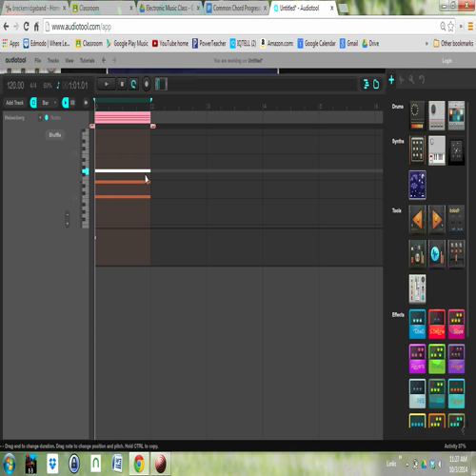Click the pink note region on track
476x476 pixels.
pyautogui.click(x=123, y=117)
